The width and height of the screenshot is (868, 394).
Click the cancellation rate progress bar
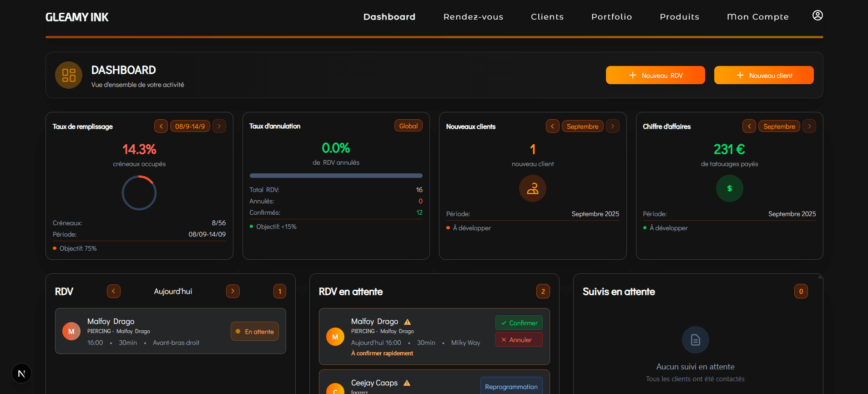point(336,176)
